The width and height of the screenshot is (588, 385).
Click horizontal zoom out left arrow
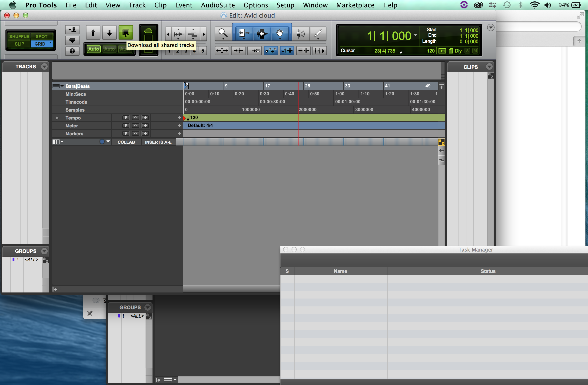(168, 34)
